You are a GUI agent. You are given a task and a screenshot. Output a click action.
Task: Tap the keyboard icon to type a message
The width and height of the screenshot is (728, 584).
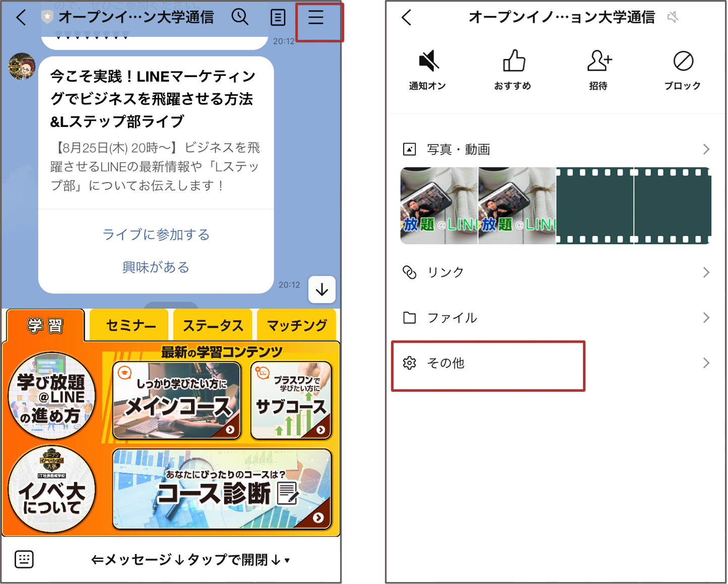pos(24,559)
